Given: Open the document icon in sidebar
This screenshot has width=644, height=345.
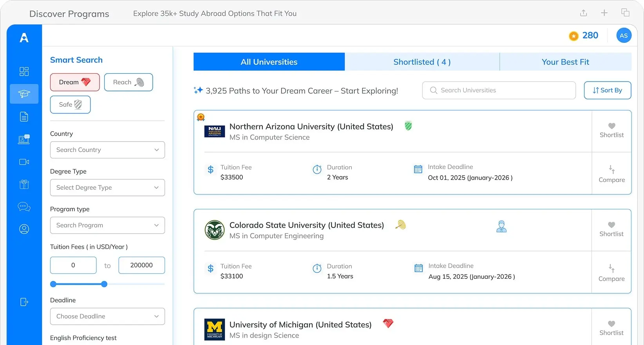Looking at the screenshot, I should (24, 116).
